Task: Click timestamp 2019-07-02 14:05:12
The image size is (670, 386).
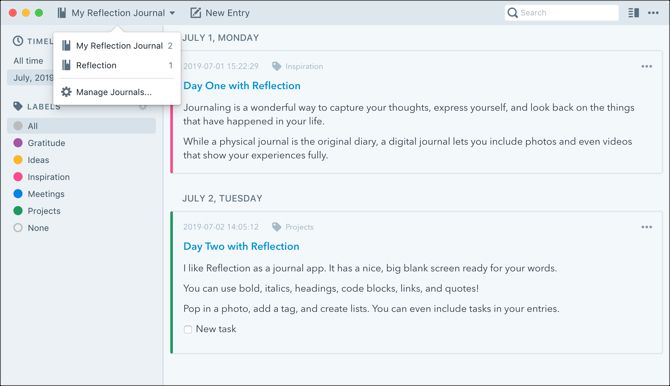Action: (x=221, y=227)
